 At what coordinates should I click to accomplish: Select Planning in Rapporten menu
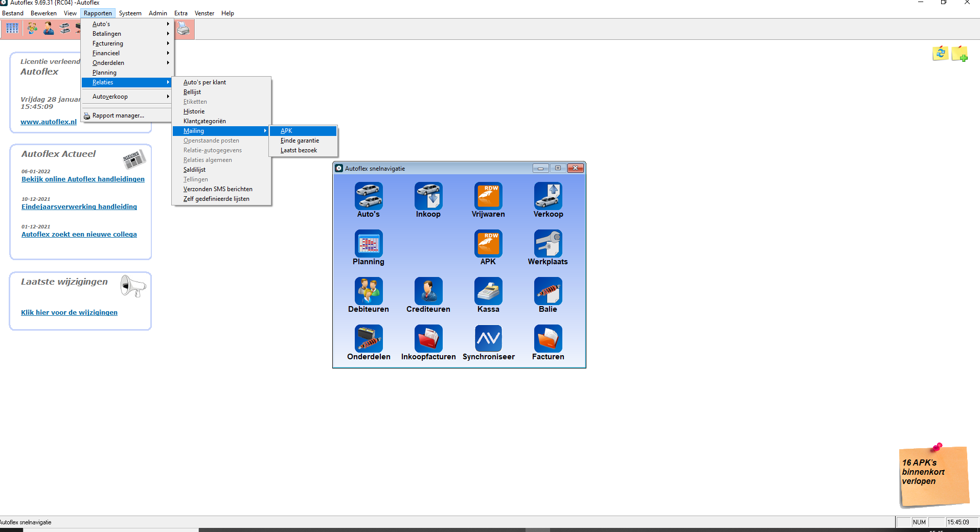click(x=127, y=73)
